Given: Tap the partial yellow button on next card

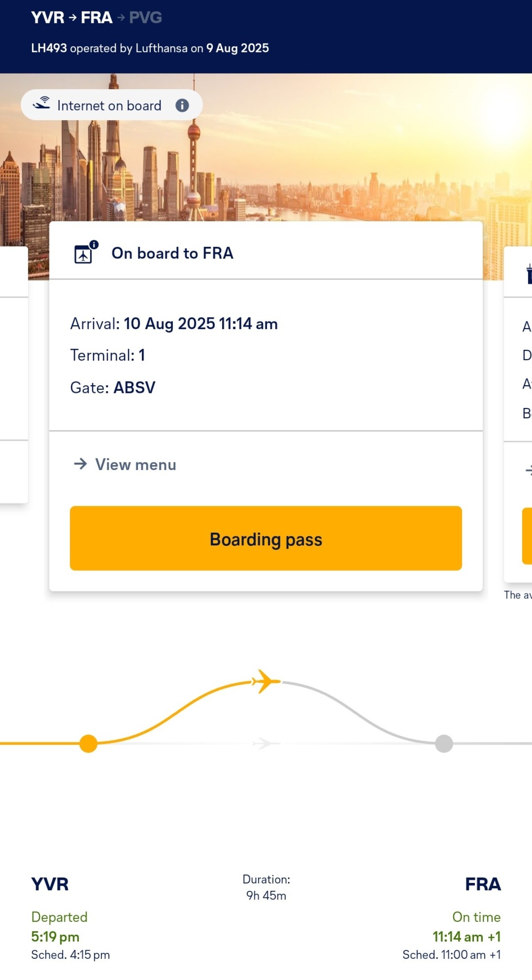Looking at the screenshot, I should pos(527,536).
